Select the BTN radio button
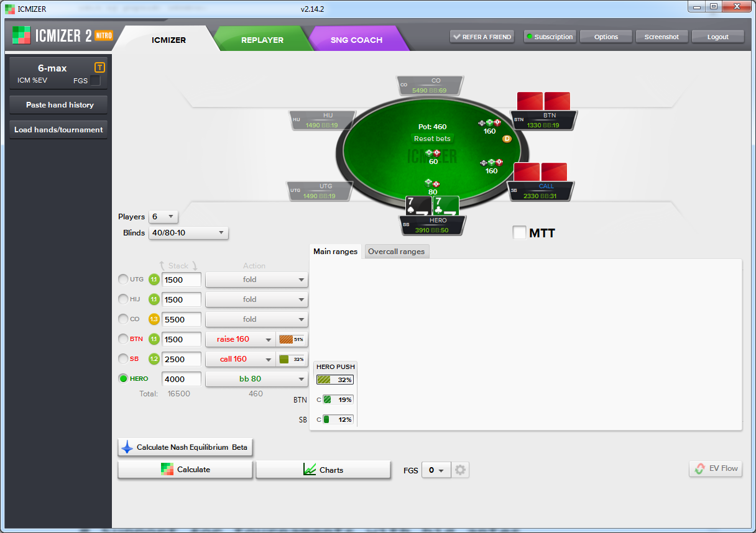The image size is (756, 533). pyautogui.click(x=123, y=339)
